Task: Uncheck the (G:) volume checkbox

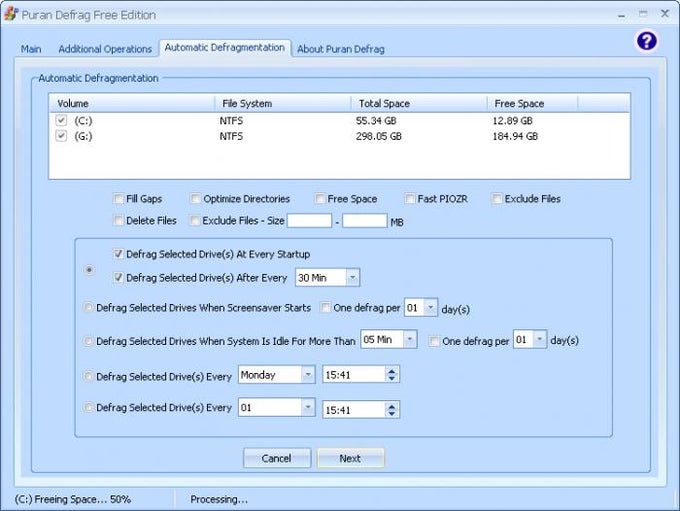Action: [x=61, y=136]
